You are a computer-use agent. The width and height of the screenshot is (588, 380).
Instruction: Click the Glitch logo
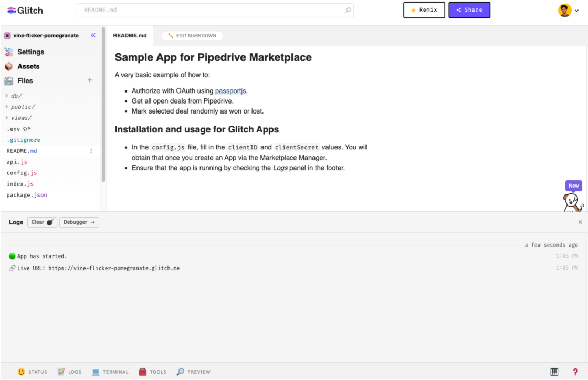(x=25, y=10)
